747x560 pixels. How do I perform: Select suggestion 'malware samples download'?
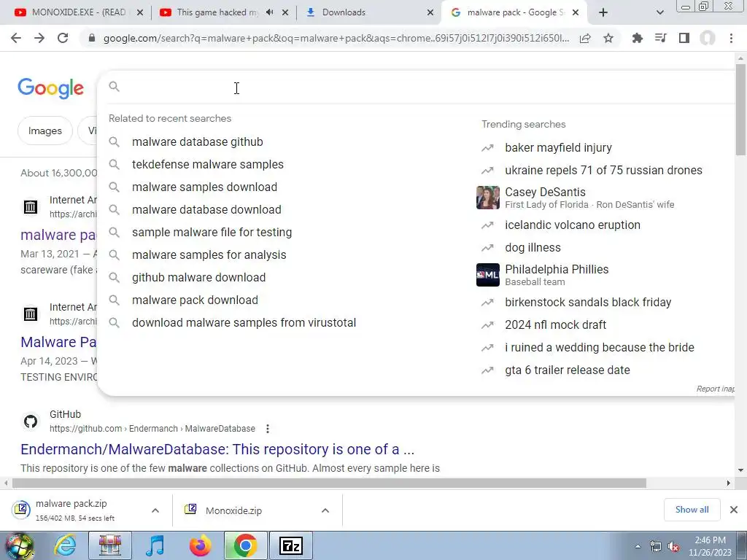coord(204,187)
